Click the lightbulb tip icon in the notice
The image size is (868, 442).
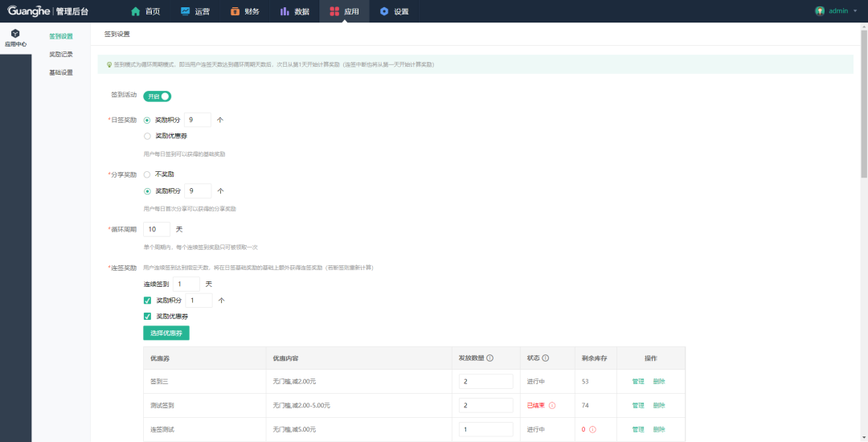click(x=109, y=65)
